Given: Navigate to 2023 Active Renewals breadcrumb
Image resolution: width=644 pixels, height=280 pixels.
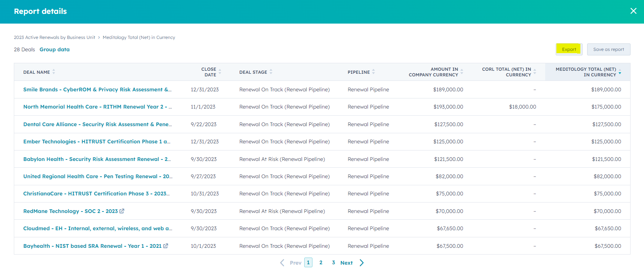Looking at the screenshot, I should click(x=55, y=37).
